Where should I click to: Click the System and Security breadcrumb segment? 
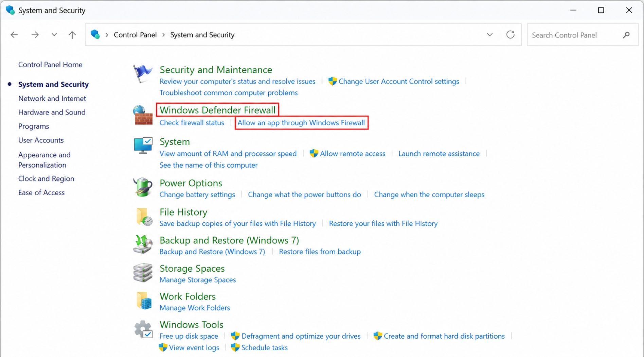pos(202,35)
